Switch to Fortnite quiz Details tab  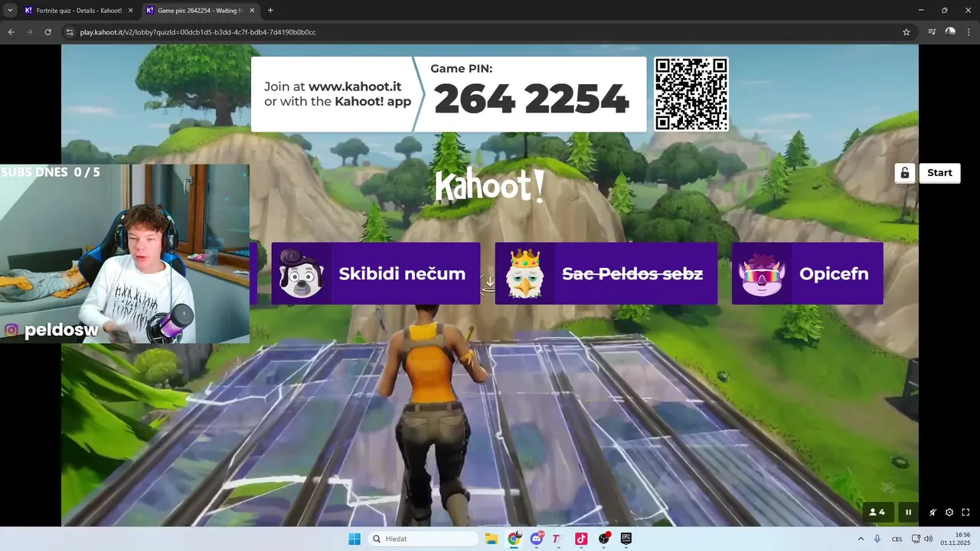click(x=78, y=11)
